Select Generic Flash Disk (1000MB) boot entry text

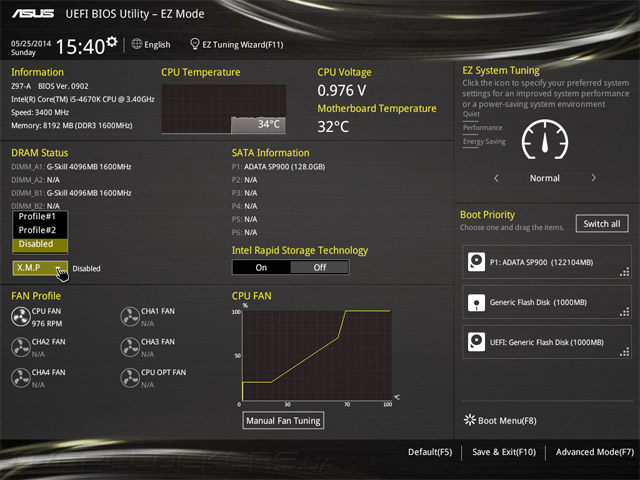coord(538,302)
